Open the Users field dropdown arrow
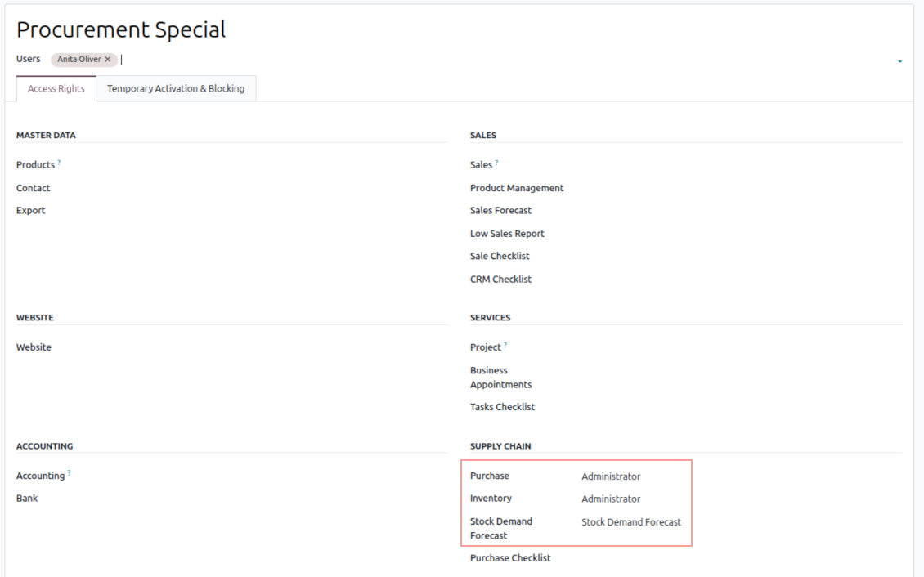 [899, 61]
